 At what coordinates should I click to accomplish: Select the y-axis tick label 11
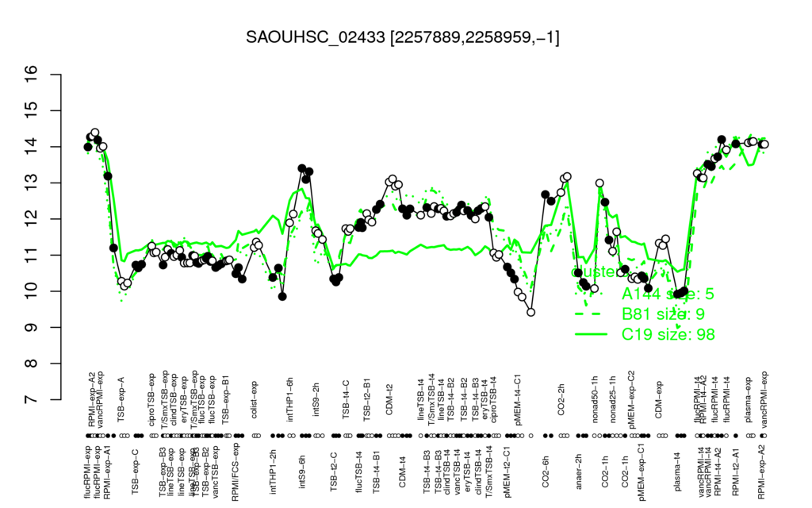[x=31, y=255]
